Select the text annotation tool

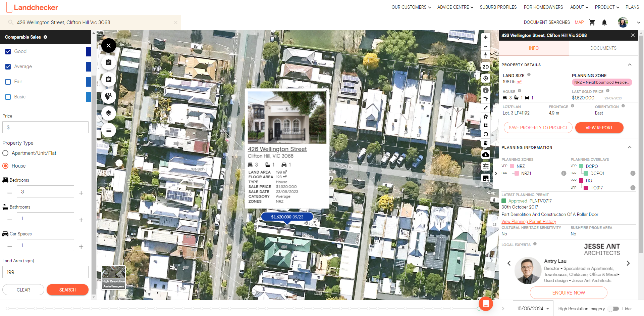tap(485, 99)
